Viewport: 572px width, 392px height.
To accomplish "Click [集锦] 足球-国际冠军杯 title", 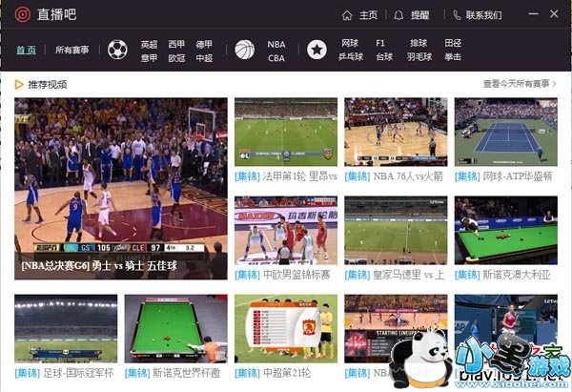I will 64,373.
